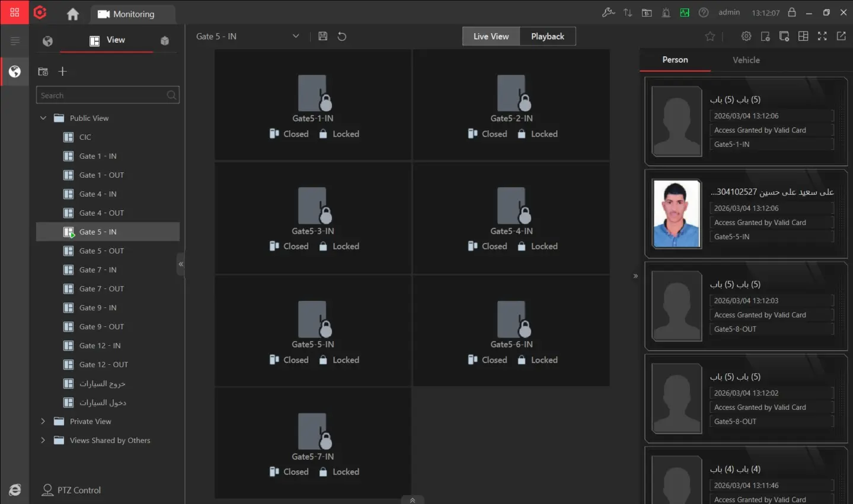The image size is (853, 504).
Task: Select the 13:12:03 Gate5-8-OUT event card
Action: tap(746, 306)
